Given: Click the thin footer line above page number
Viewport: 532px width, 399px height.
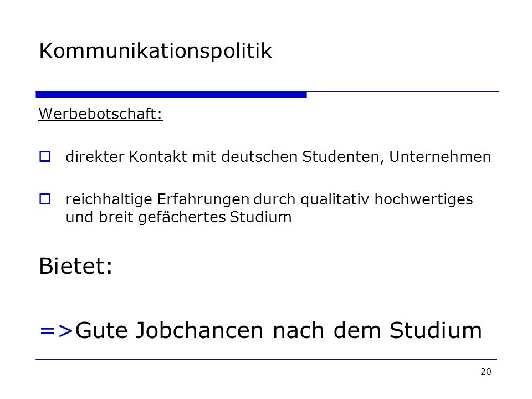Looking at the screenshot, I should [266, 359].
